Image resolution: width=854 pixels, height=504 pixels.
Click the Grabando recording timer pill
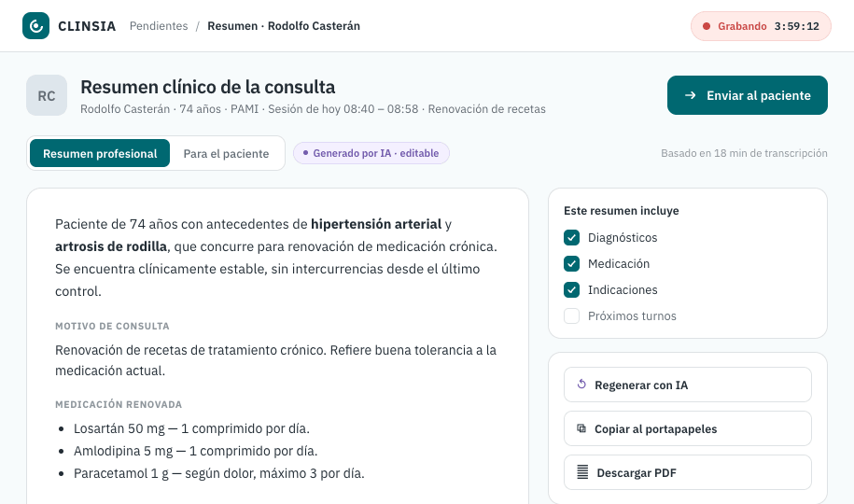[x=761, y=26]
